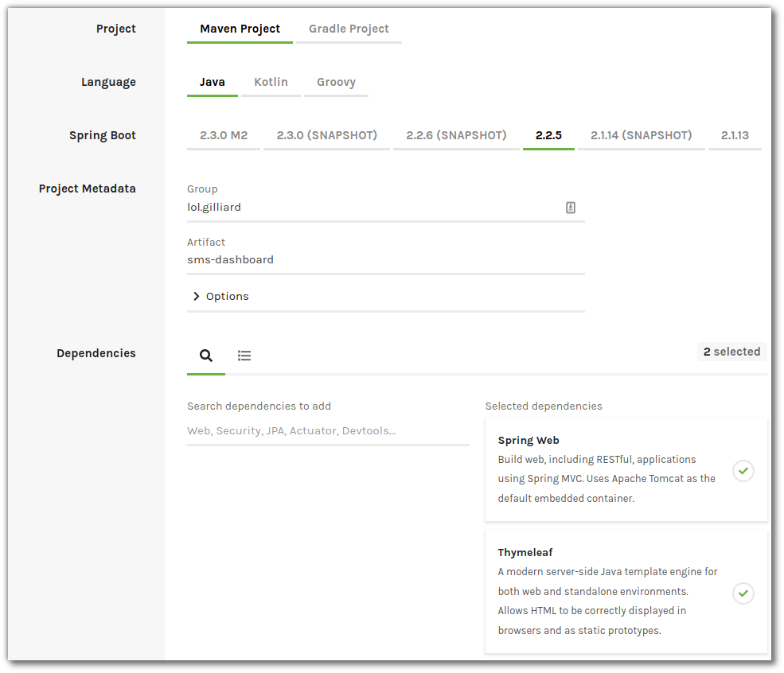Select Spring Boot version 2.1.13
This screenshot has width=784, height=673.
[x=734, y=135]
